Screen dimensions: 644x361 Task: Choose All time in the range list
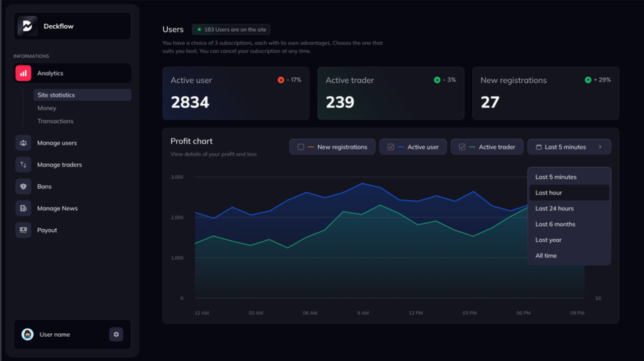coord(546,255)
